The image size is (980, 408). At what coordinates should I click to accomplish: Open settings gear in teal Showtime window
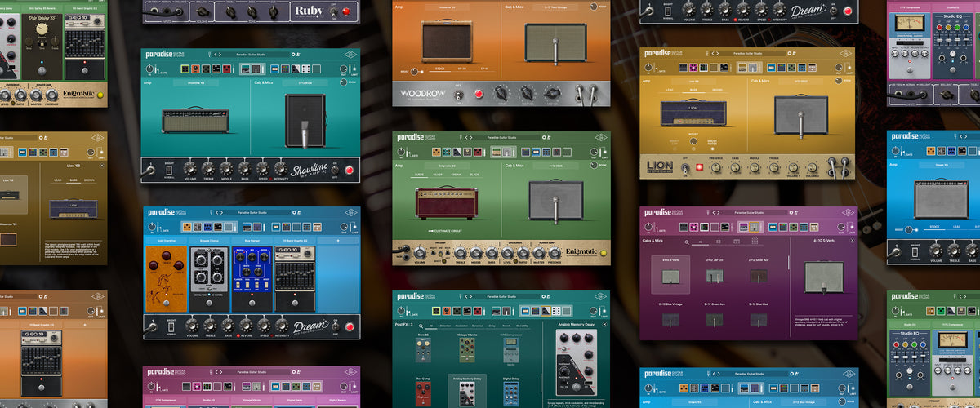pos(293,55)
